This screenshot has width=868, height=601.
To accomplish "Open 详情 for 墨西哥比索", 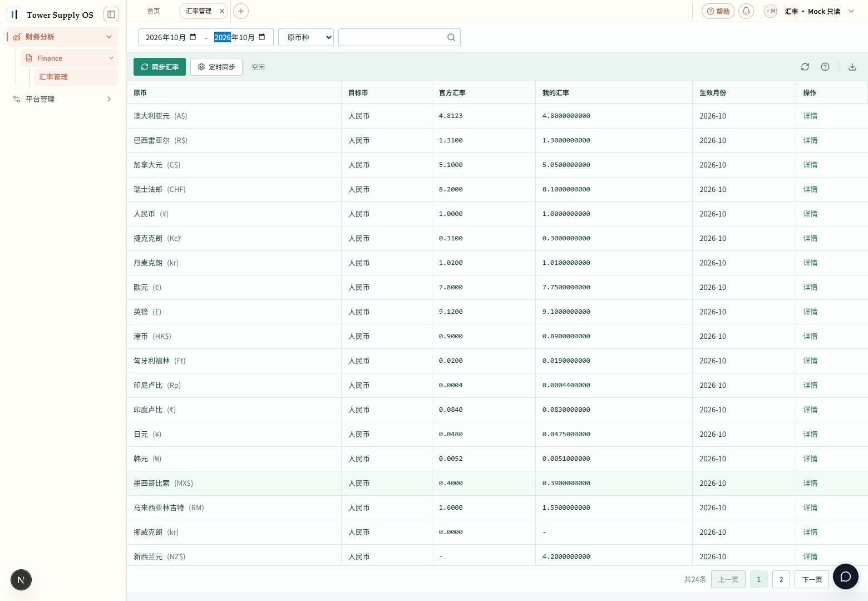I will [810, 483].
